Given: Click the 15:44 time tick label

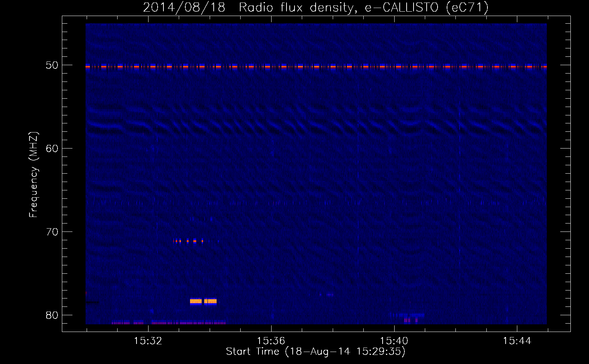Looking at the screenshot, I should 517,341.
